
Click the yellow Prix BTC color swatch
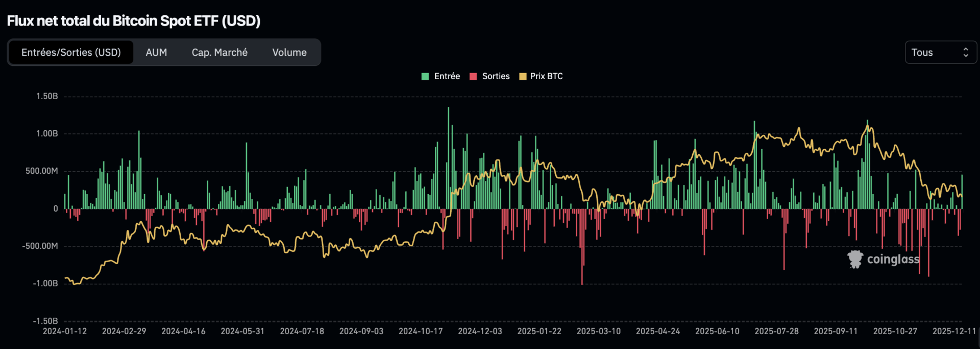click(x=523, y=77)
